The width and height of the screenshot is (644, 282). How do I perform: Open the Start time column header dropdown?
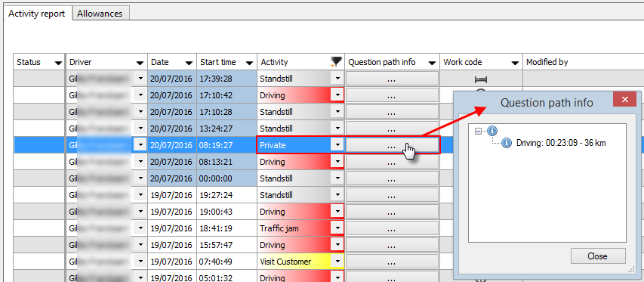249,63
